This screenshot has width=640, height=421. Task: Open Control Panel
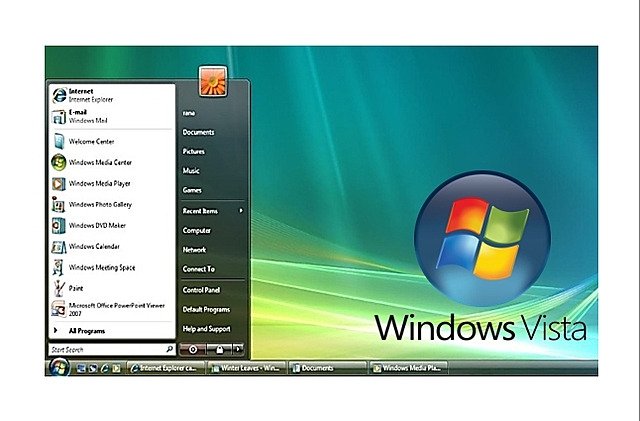tap(201, 290)
